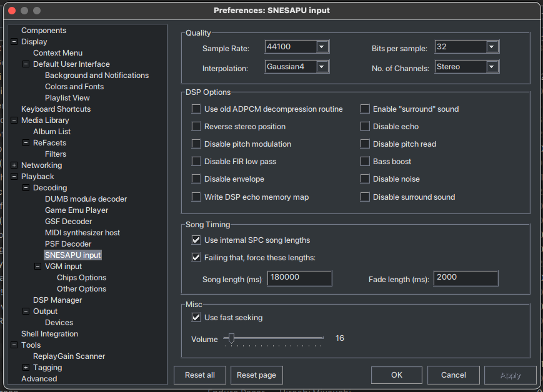Select Chips Options under VGM input
This screenshot has width=543, height=392.
(x=82, y=278)
